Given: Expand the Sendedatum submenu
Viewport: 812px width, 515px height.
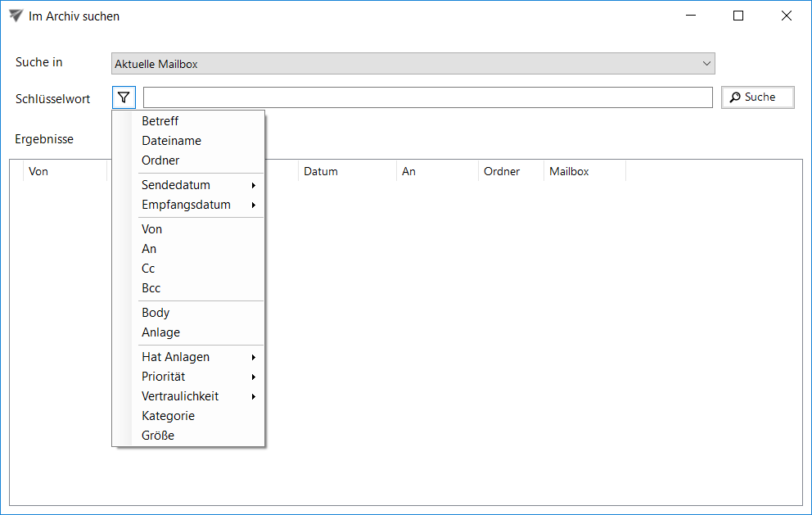Looking at the screenshot, I should [176, 185].
